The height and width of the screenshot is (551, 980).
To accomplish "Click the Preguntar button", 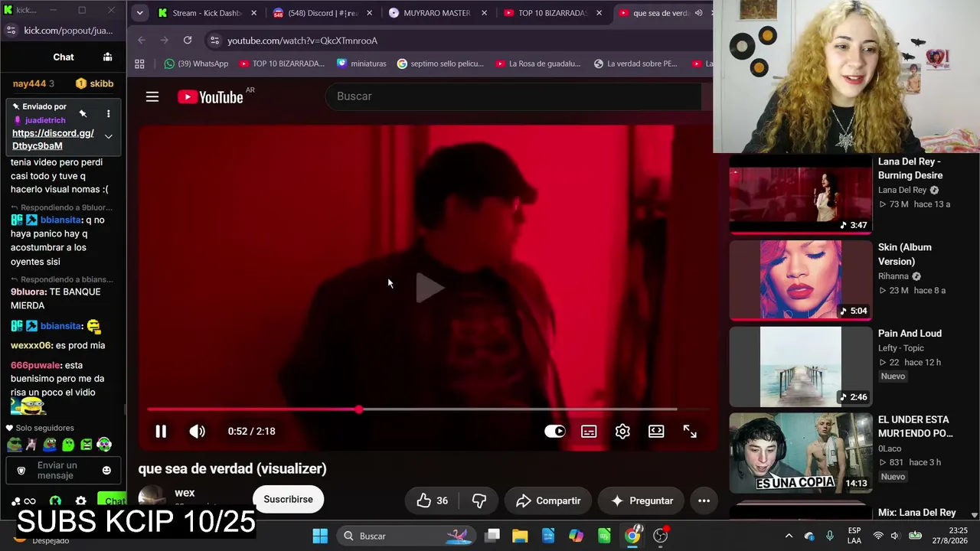I will pyautogui.click(x=642, y=500).
